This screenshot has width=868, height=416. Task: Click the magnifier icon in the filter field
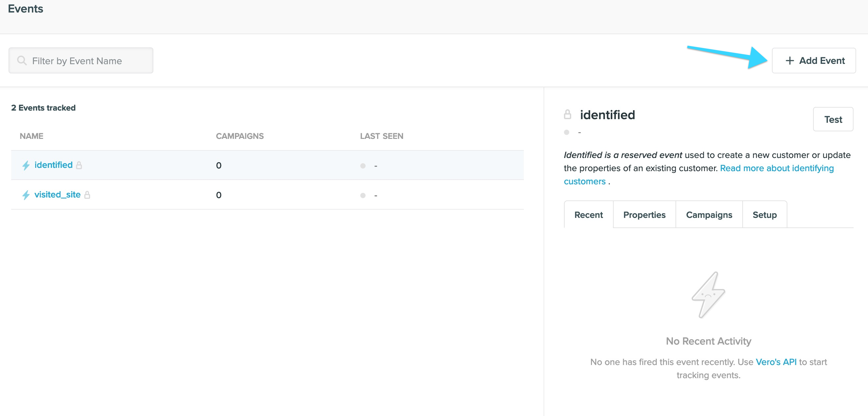[x=22, y=60]
